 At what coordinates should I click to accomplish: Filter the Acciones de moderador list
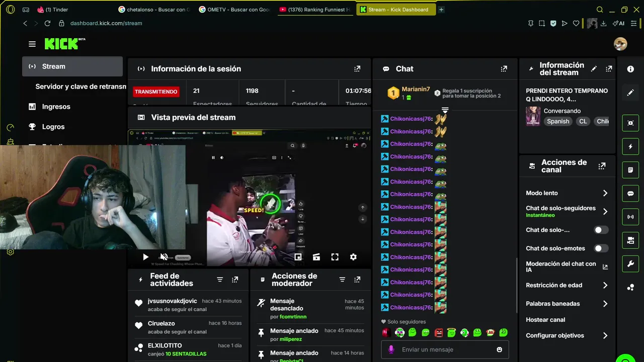[342, 280]
